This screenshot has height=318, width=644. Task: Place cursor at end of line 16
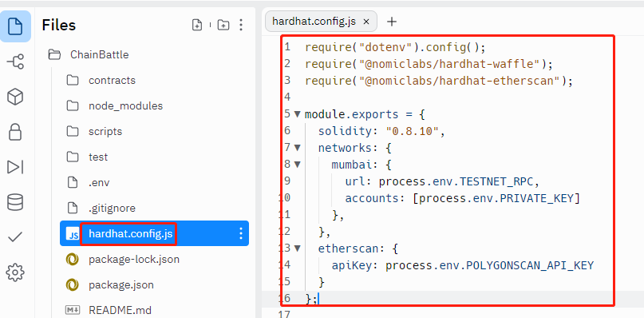[318, 299]
